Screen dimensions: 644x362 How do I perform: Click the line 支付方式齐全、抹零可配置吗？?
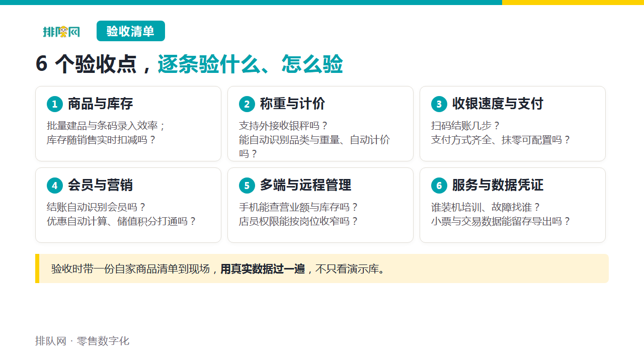501,140
